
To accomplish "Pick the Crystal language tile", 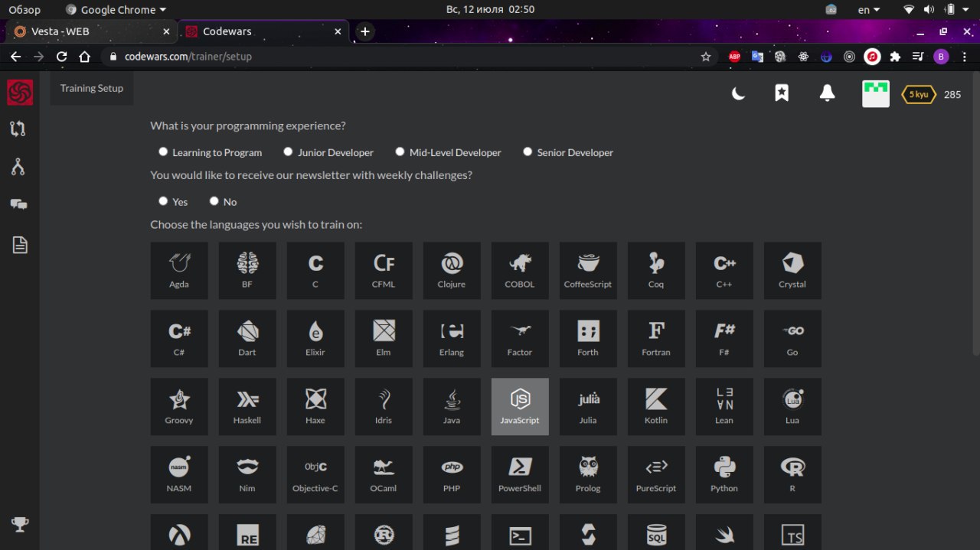I will 792,271.
